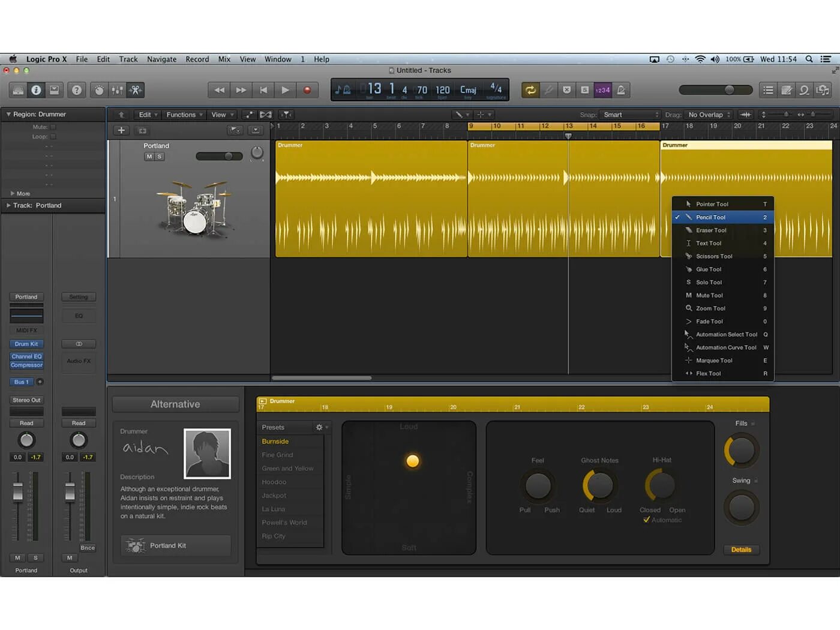Solo the Portland track header
The height and width of the screenshot is (630, 840).
click(159, 157)
